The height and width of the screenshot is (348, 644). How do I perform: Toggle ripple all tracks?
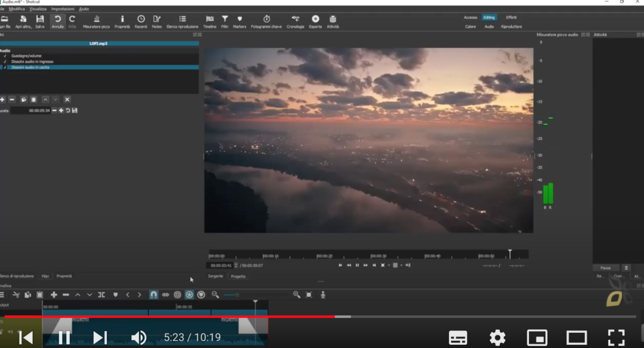point(189,295)
